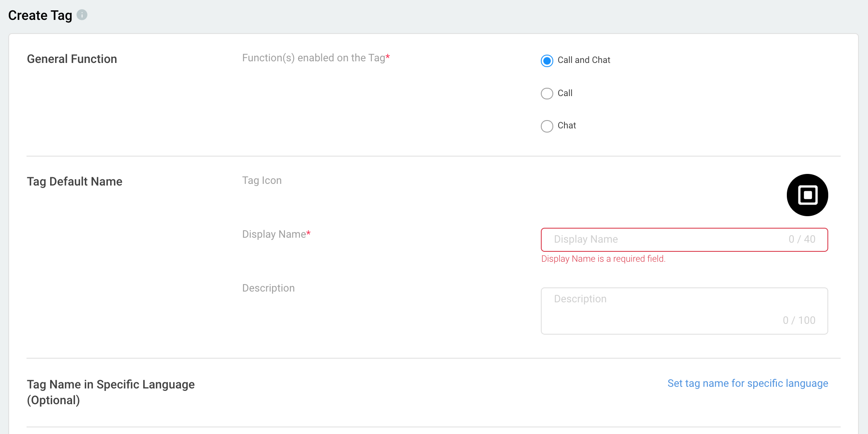The width and height of the screenshot is (868, 434).
Task: Click the Create Tag page title
Action: [x=40, y=15]
